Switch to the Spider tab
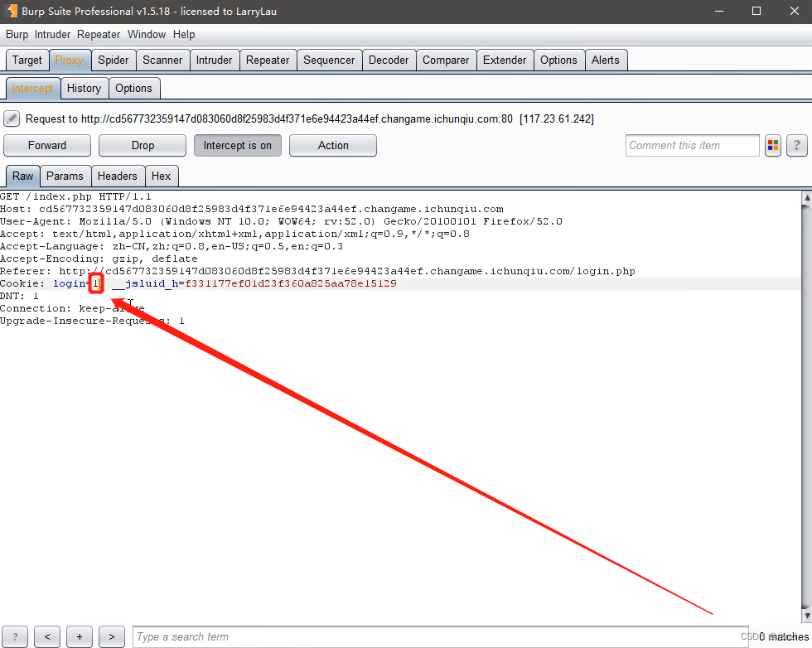 click(x=114, y=60)
